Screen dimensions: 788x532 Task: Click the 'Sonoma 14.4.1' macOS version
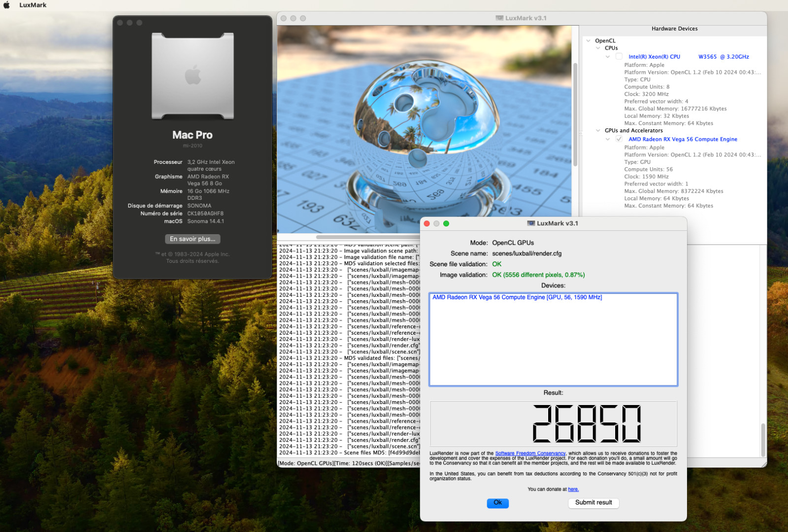pos(205,221)
